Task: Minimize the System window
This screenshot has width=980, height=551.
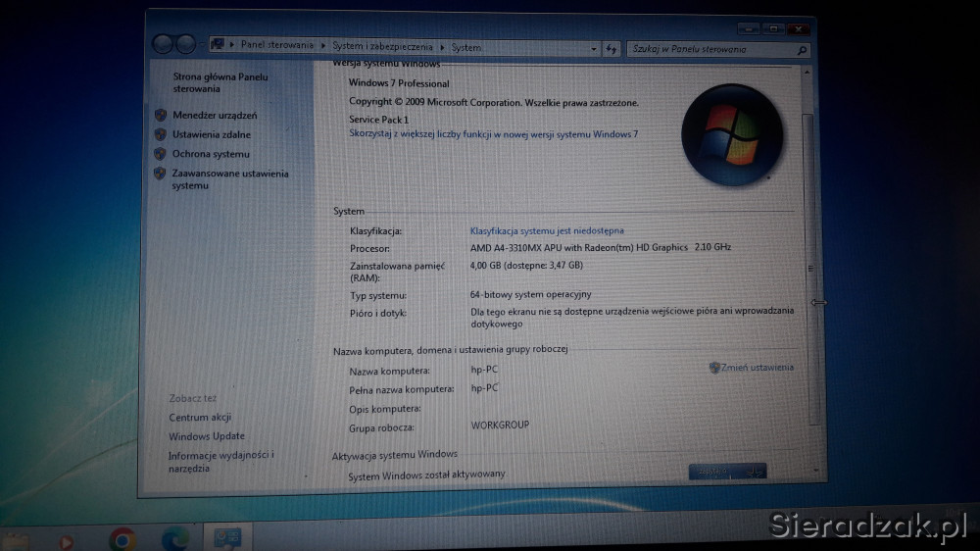Action: click(748, 28)
